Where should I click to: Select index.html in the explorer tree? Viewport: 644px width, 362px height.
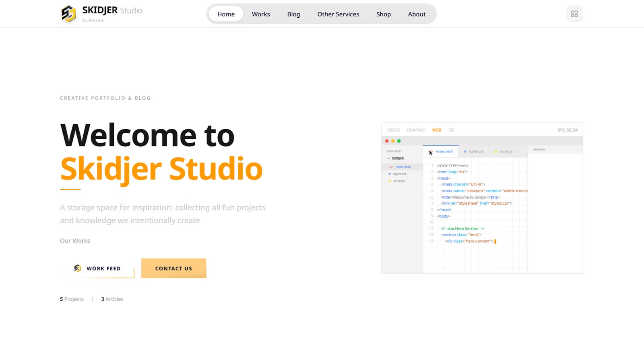tap(402, 167)
